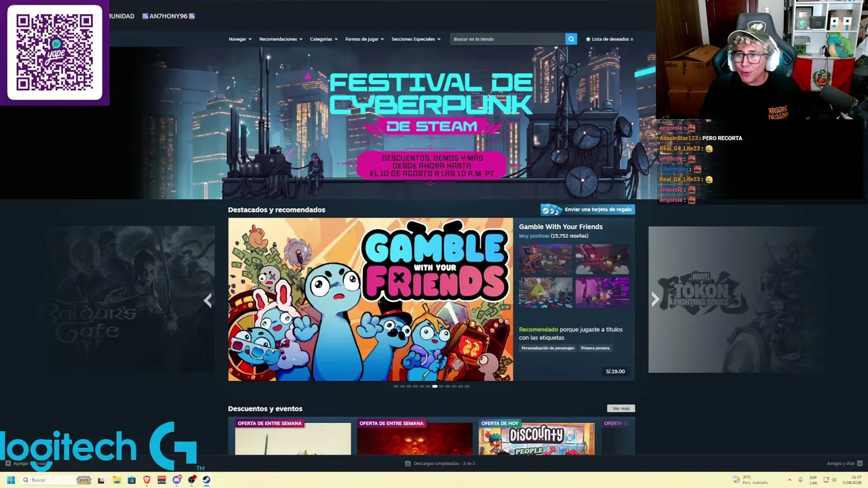Open the Marvel Tokon Fighting Souls card
The height and width of the screenshot is (488, 868).
[736, 300]
